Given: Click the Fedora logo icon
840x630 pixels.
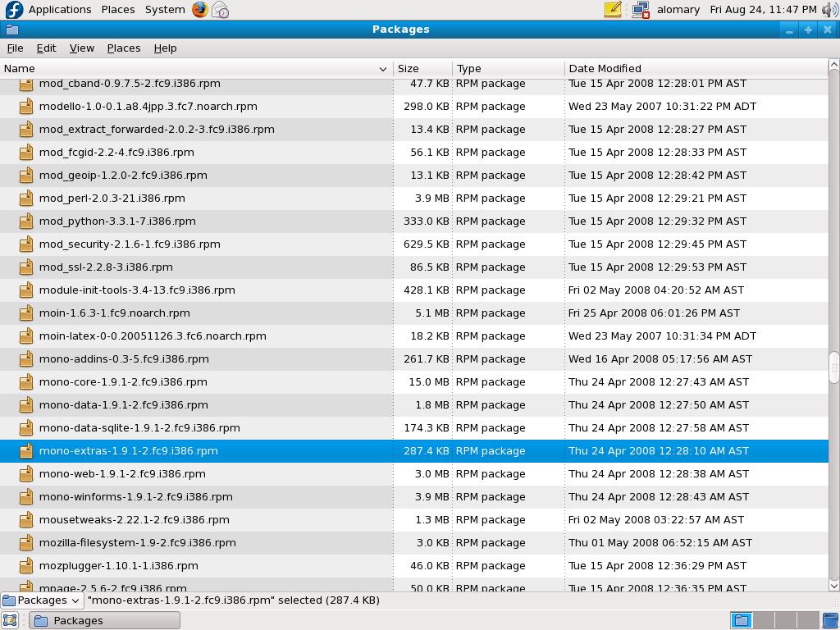Looking at the screenshot, I should (14, 10).
